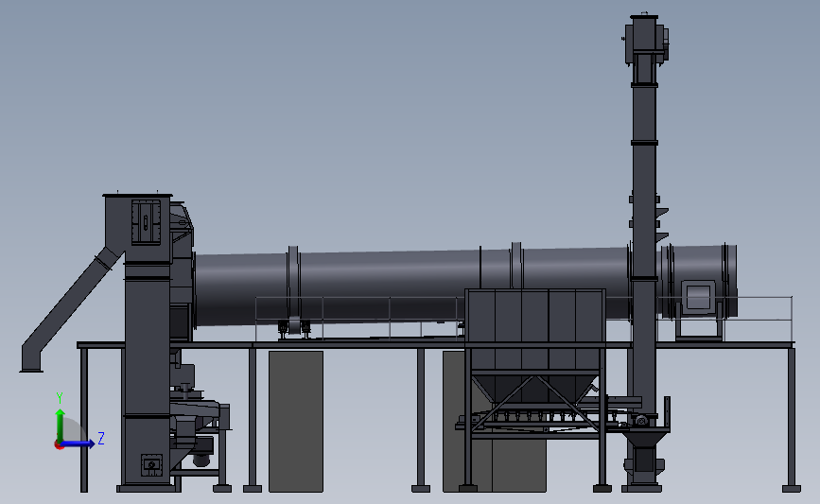Select the tall vertical elevator column

(644, 235)
